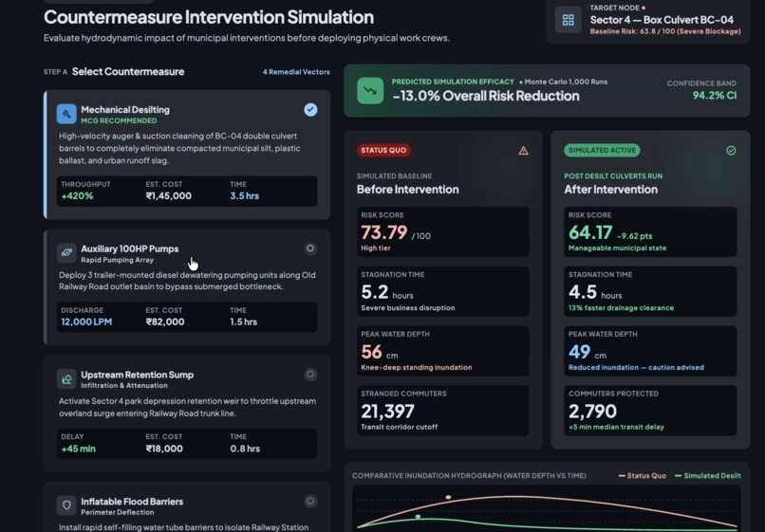Viewport: 765px width, 532px height.
Task: Click the 56 cm peak water depth
Action: click(379, 352)
